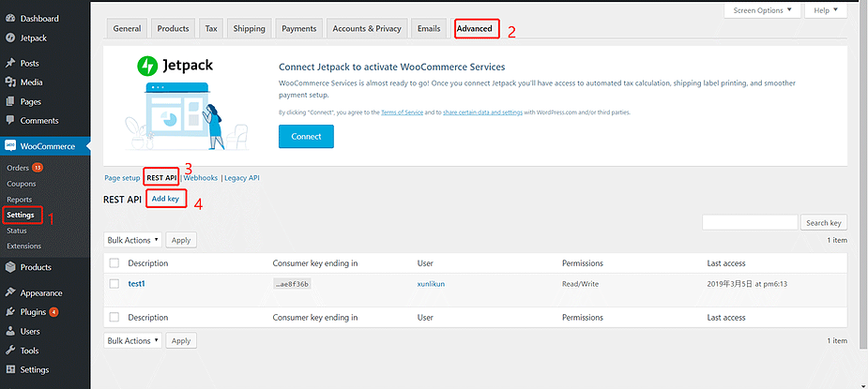Click the Plugins plug icon

(x=10, y=312)
